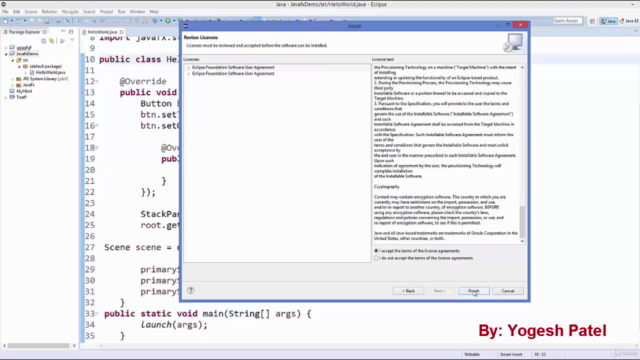Toggle Link with Editor in Package Explorer
Viewport: 640px width, 360px height.
51,41
